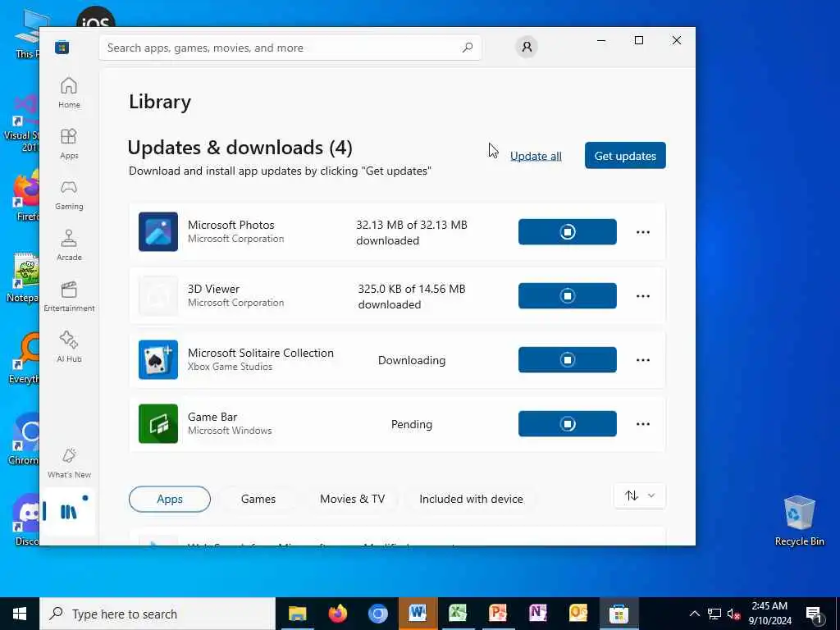Screen dimensions: 840x630
Task: Open PowerPoint from the taskbar
Action: [x=498, y=614]
